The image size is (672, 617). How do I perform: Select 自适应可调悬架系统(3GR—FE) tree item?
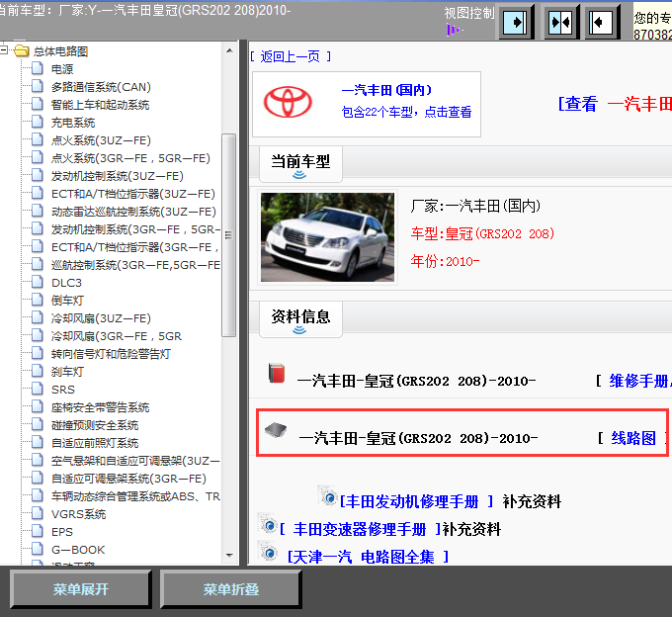[x=128, y=479]
